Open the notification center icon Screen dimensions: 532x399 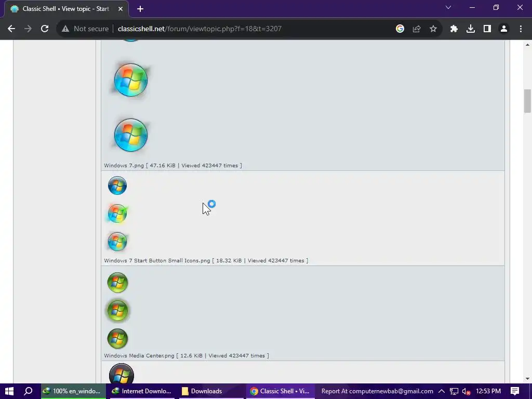515,391
